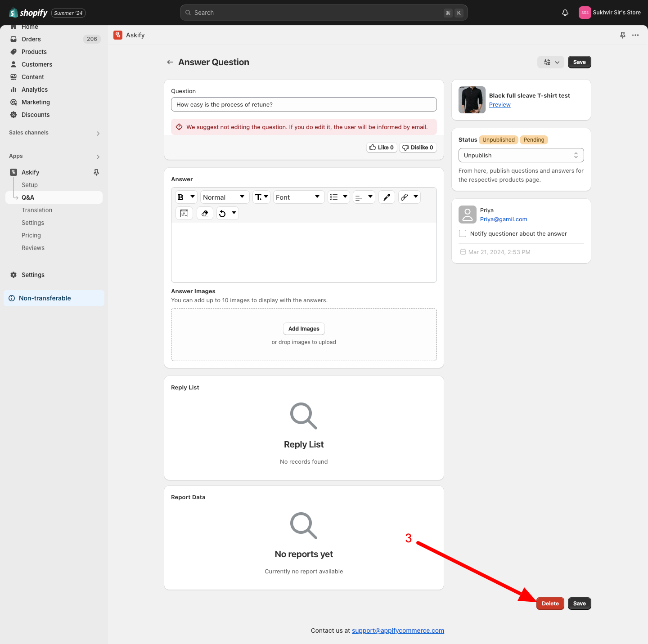648x644 pixels.
Task: Open Orders in the sidebar
Action: [54, 39]
